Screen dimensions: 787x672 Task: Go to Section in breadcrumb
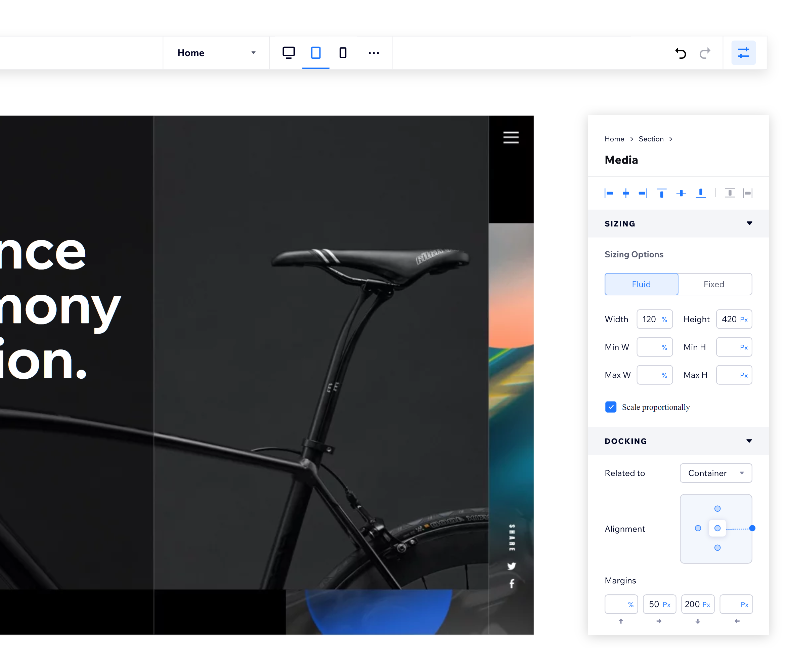point(651,139)
